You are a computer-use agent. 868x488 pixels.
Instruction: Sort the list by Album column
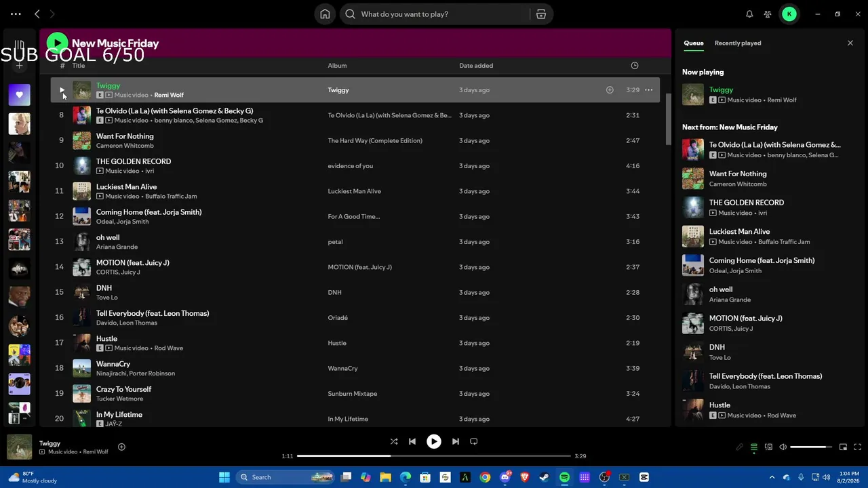click(x=337, y=66)
